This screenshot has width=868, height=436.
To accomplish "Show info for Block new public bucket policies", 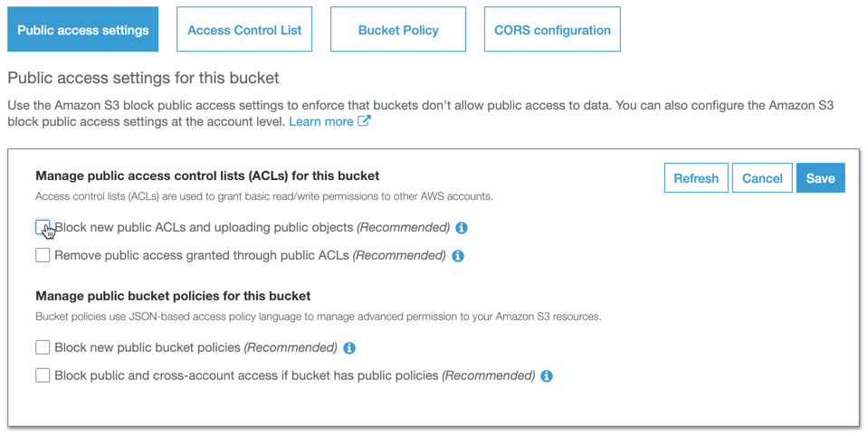I will pos(349,348).
